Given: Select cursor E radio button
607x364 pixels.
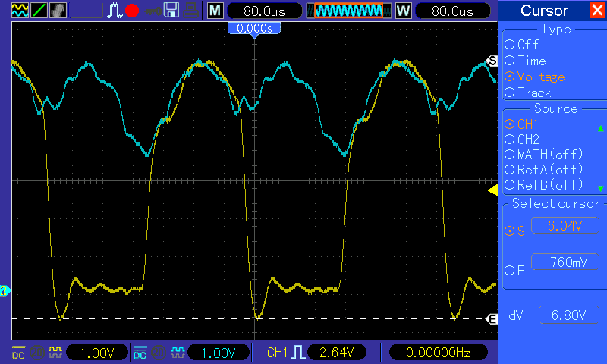Looking at the screenshot, I should pos(514,271).
